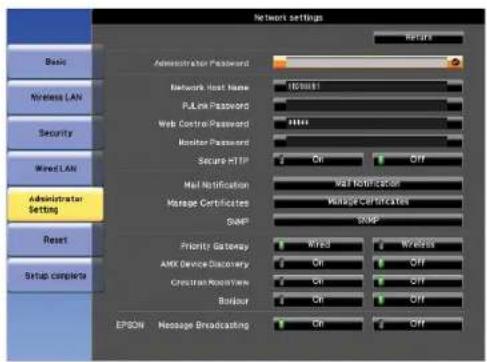Turn Crestron RoomView On
Viewport: 487px width, 362px height.
point(318,282)
